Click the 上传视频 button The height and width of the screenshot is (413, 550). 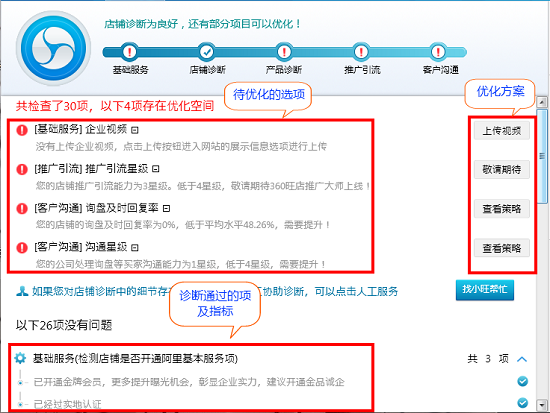point(502,131)
